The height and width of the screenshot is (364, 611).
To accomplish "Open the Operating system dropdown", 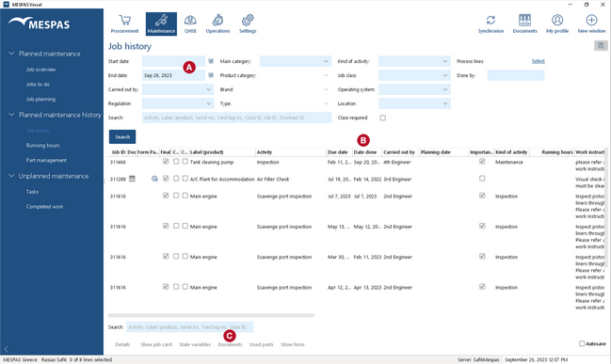I will click(x=414, y=89).
